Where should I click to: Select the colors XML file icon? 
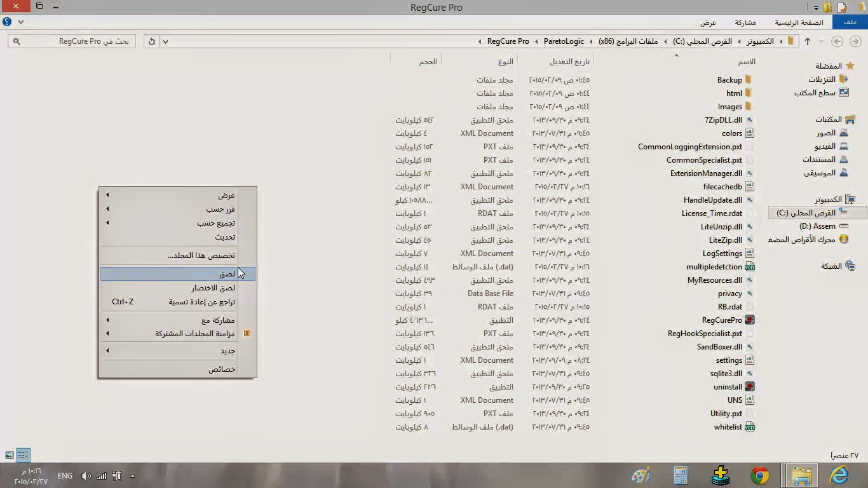pos(750,133)
